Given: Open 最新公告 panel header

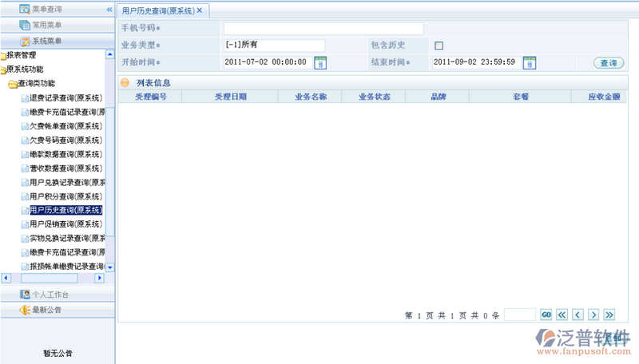Looking at the screenshot, I should (x=58, y=310).
